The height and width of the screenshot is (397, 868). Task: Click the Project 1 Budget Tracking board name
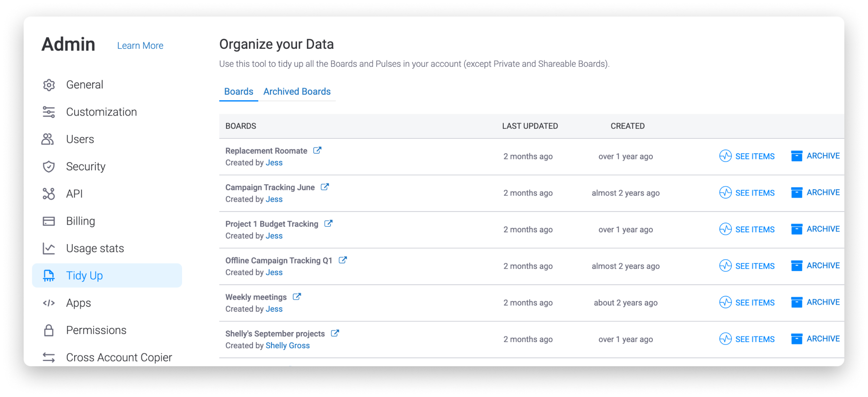pos(272,224)
